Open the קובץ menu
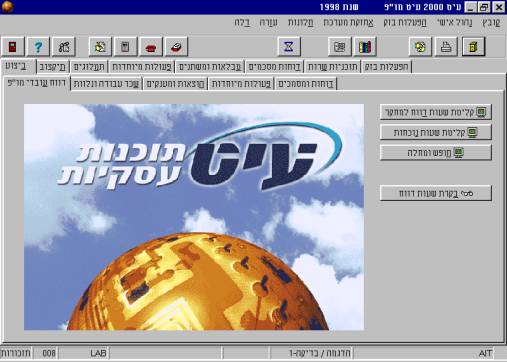Image resolution: width=507 pixels, height=362 pixels. pyautogui.click(x=491, y=23)
